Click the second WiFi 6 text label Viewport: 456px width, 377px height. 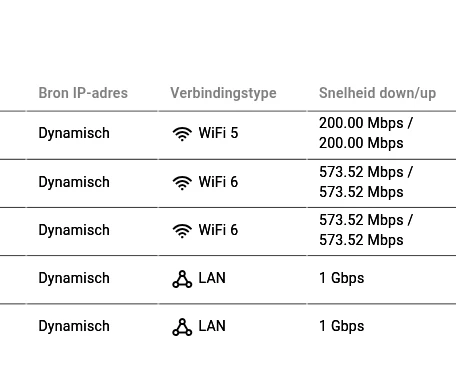point(218,230)
